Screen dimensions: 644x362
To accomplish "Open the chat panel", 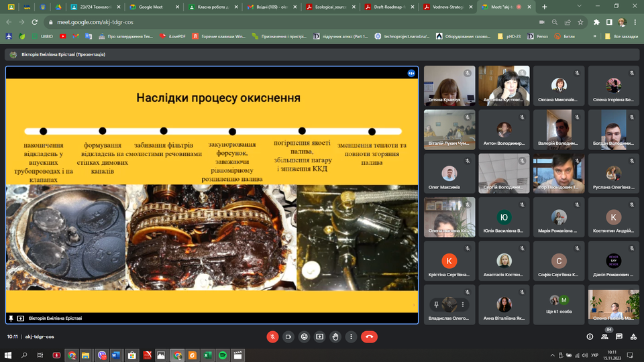I will pyautogui.click(x=620, y=337).
